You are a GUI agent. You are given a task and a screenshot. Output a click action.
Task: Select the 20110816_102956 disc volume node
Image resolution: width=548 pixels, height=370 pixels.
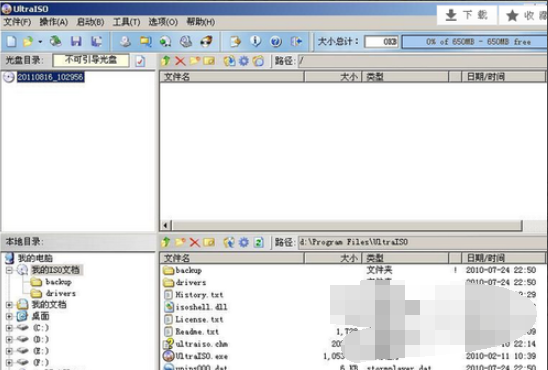click(50, 77)
